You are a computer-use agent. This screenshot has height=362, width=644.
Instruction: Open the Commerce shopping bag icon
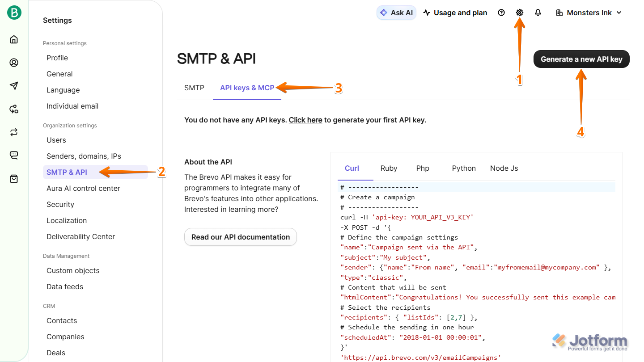14,179
